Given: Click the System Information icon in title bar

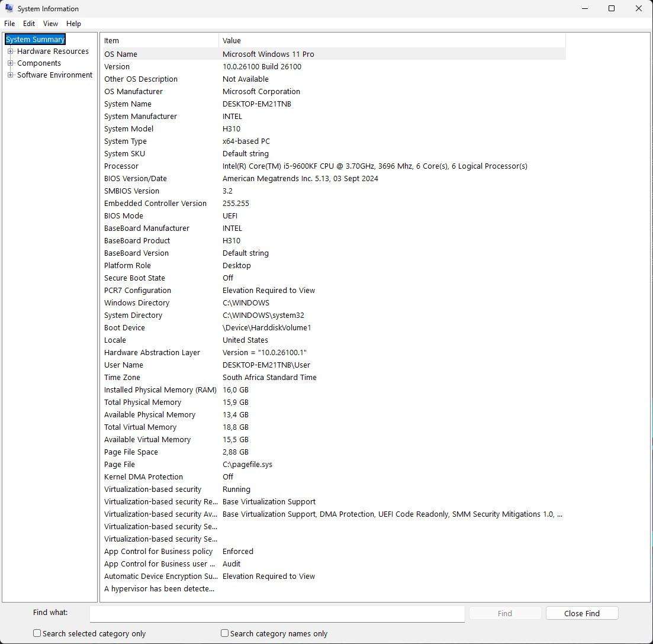Looking at the screenshot, I should coord(8,8).
